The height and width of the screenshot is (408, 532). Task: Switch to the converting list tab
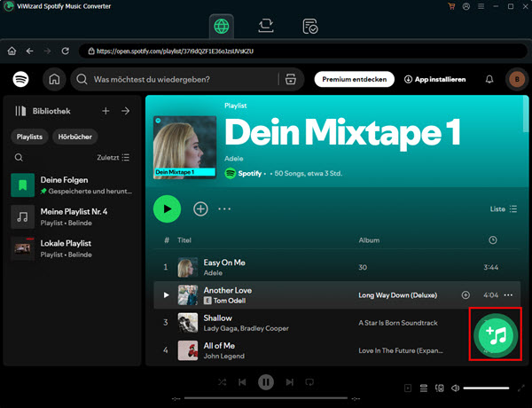266,26
